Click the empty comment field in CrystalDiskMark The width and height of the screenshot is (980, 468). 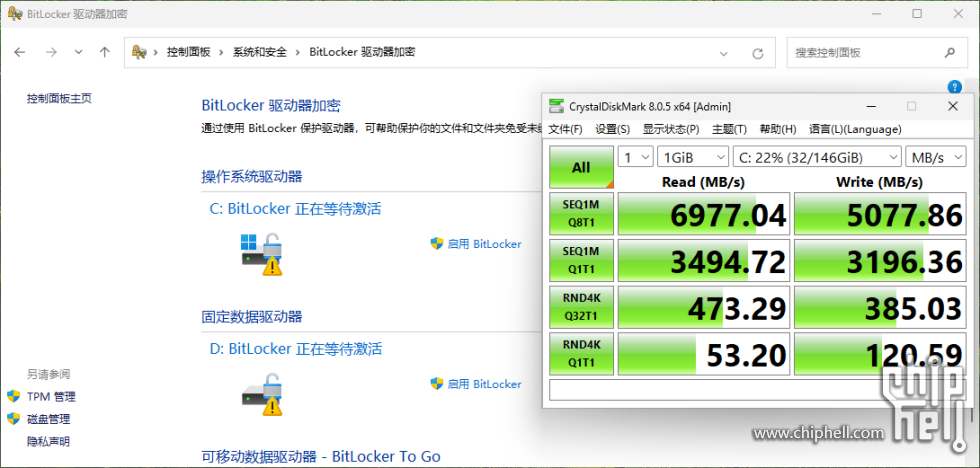coord(758,389)
